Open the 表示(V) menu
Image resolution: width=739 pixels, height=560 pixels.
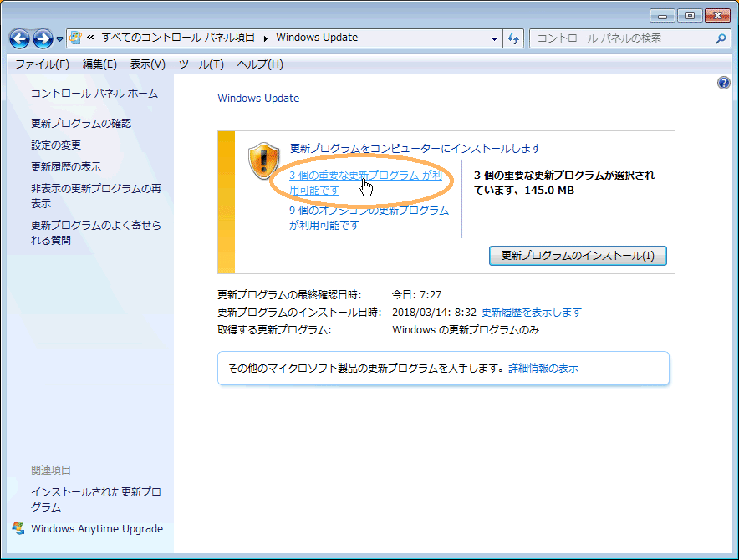click(x=147, y=64)
